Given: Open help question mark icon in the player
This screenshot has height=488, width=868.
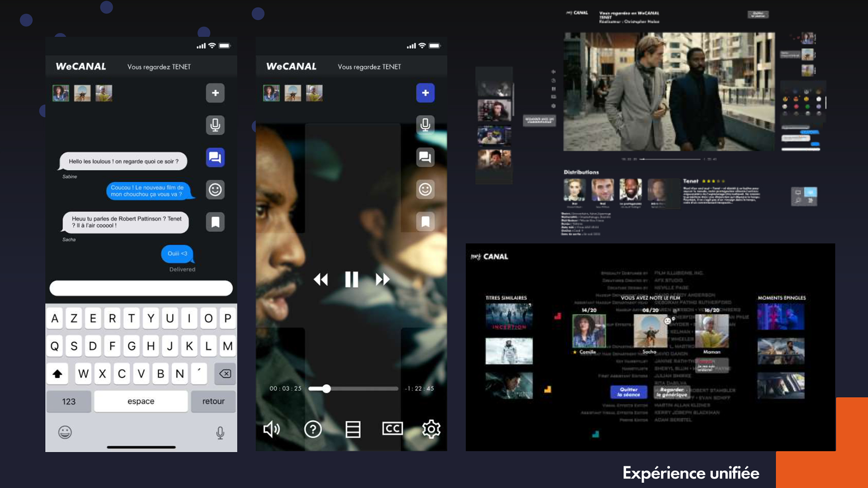Looking at the screenshot, I should click(313, 429).
